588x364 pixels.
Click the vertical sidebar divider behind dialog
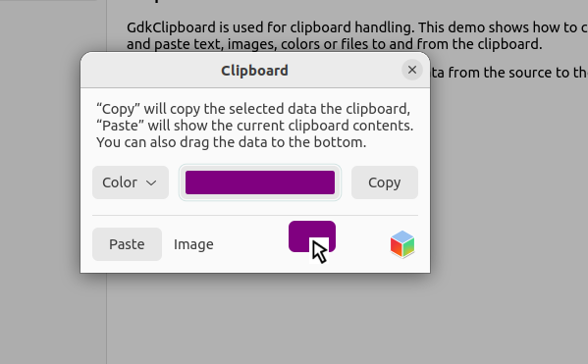pyautogui.click(x=107, y=319)
